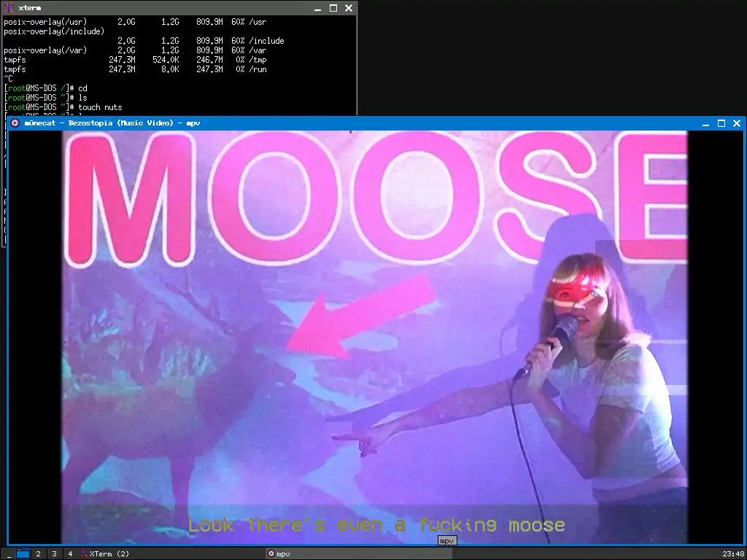Click the '^C' line in xterm
The width and height of the screenshot is (747, 560).
(x=8, y=79)
